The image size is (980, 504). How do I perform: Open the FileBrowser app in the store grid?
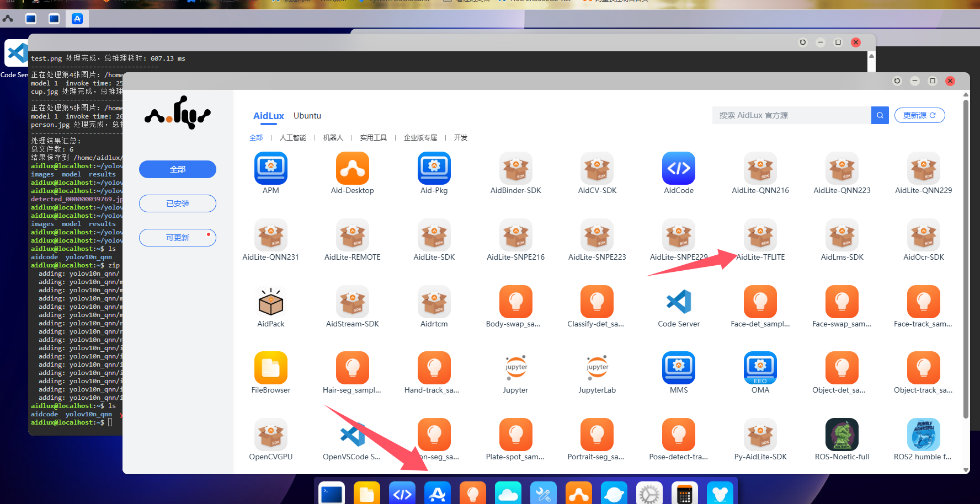click(x=271, y=368)
